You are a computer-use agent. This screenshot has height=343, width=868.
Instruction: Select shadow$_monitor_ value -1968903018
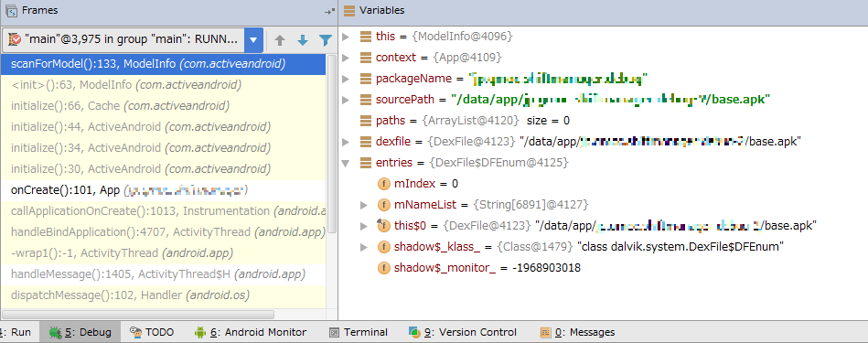pos(546,268)
